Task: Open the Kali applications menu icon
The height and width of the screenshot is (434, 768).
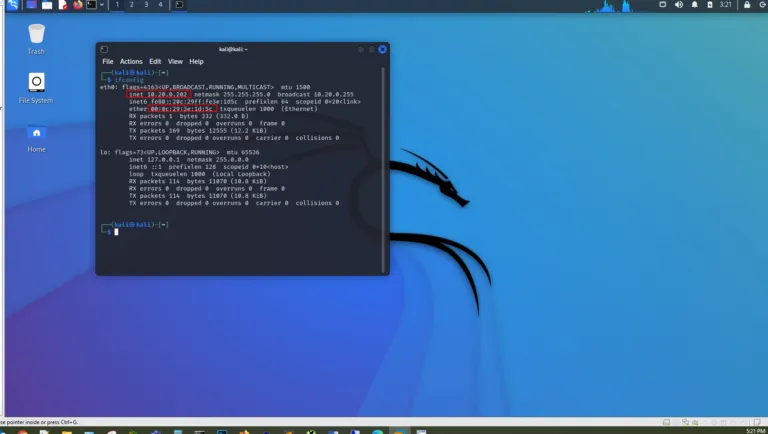Action: point(13,5)
